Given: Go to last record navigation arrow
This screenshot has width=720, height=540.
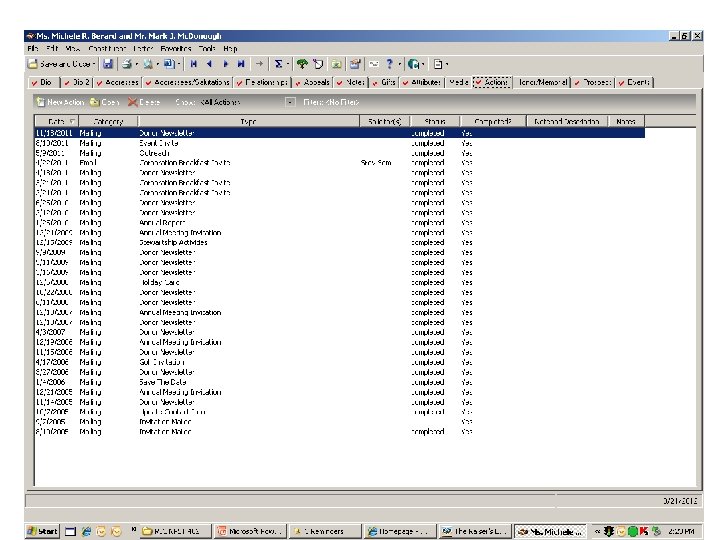Looking at the screenshot, I should pyautogui.click(x=241, y=64).
